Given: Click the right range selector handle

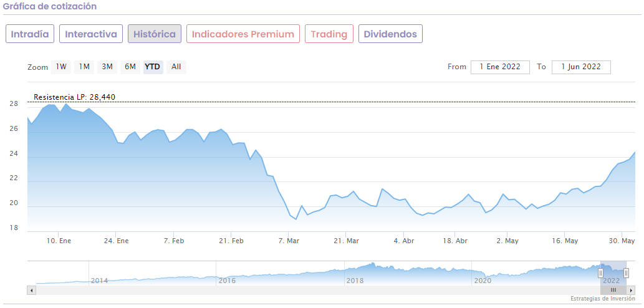Looking at the screenshot, I should coord(626,272).
